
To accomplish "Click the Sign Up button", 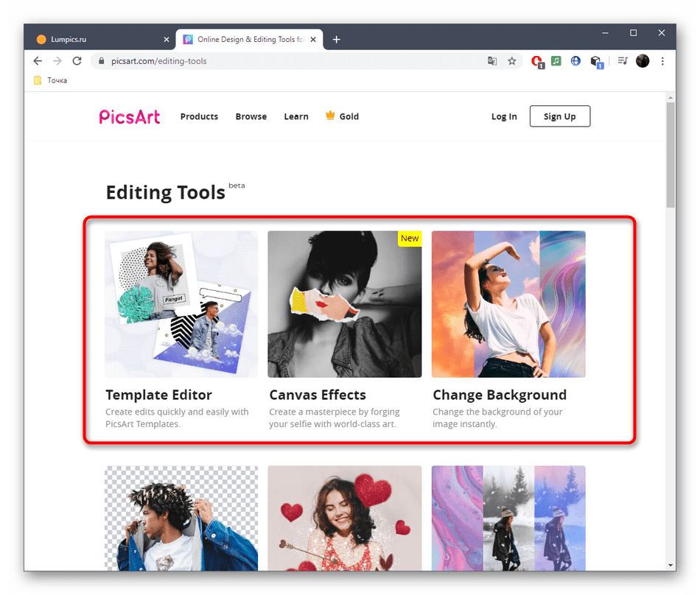I will [x=559, y=116].
